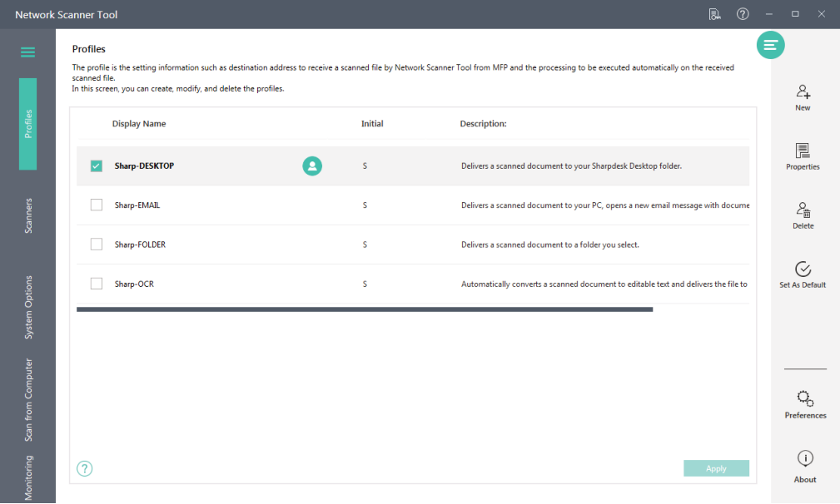Open the Scan from Computer tab

[x=28, y=400]
